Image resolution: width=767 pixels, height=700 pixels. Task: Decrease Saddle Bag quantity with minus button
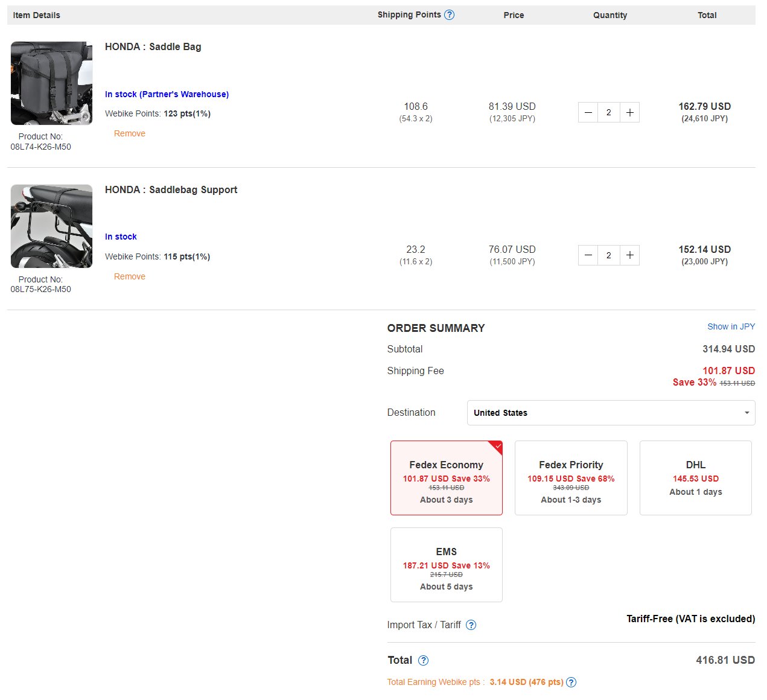pyautogui.click(x=588, y=112)
